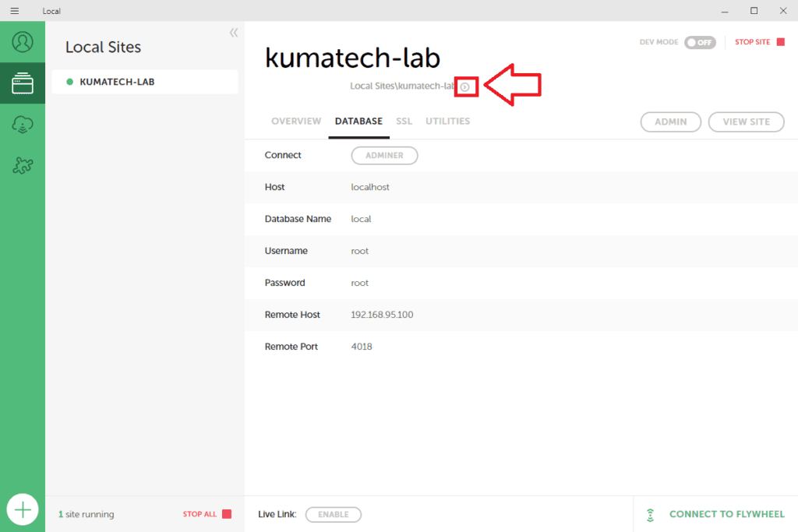Click the Username value root

(x=360, y=252)
